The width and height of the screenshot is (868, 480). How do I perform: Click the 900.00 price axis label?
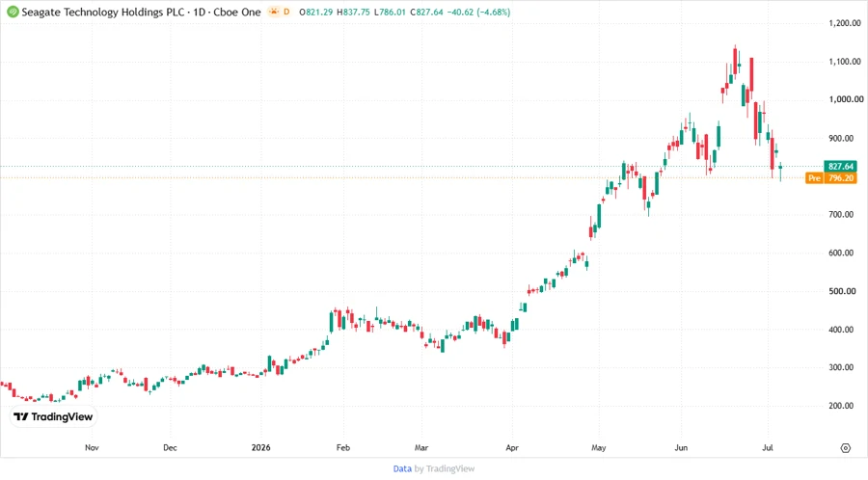coord(841,138)
